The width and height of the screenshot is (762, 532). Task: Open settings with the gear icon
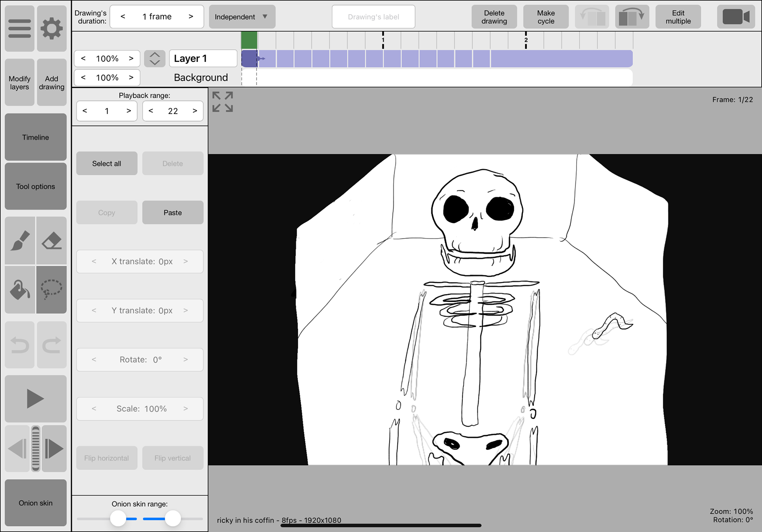pyautogui.click(x=52, y=29)
